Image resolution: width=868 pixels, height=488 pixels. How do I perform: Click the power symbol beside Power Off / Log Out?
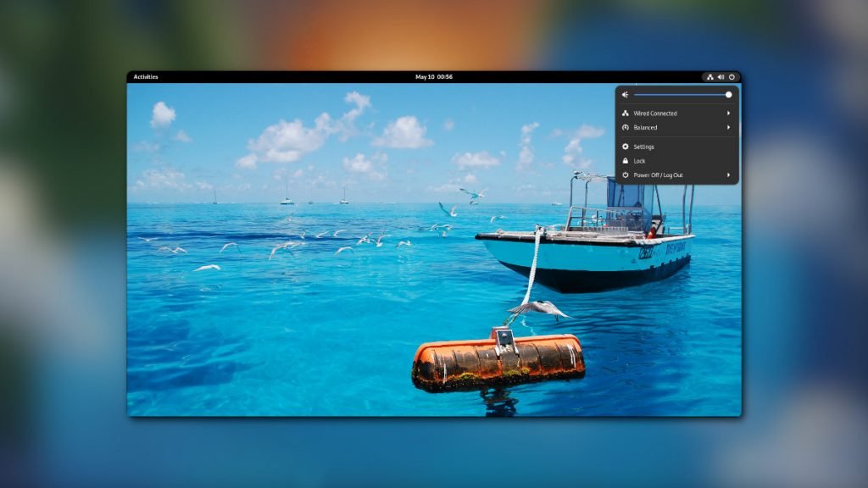[625, 175]
